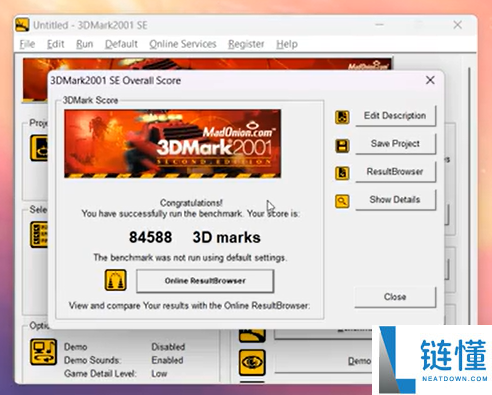
Task: Click the ResultBrowser document icon
Action: point(342,173)
